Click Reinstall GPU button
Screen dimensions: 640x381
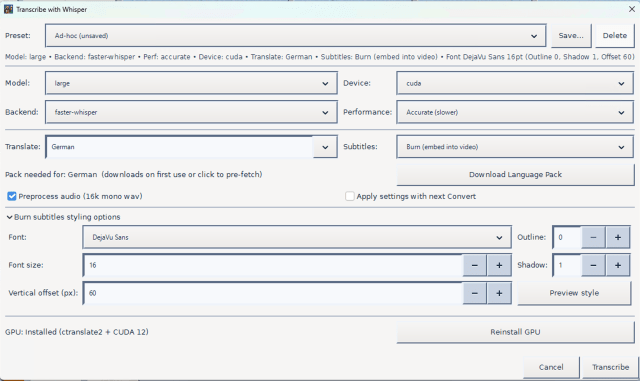tap(515, 332)
